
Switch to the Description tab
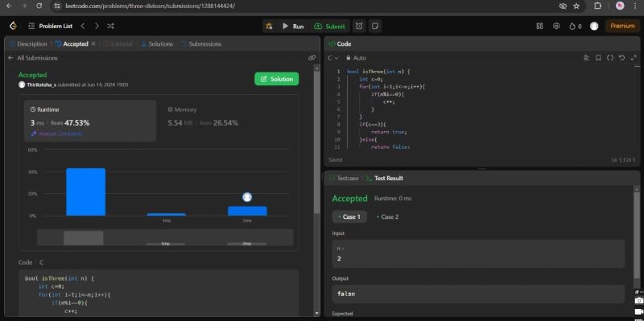click(x=27, y=44)
